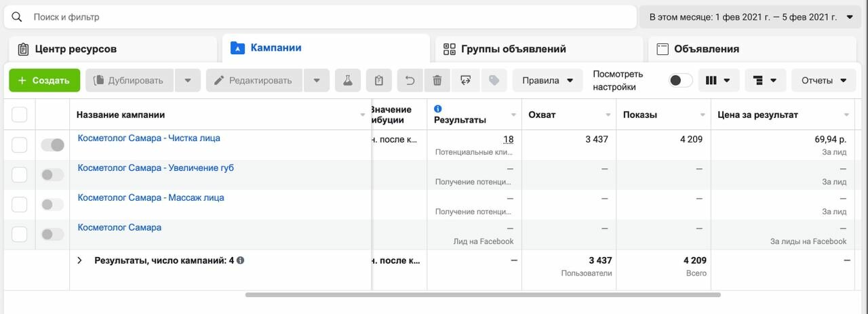Open campaign Косметолог Самара - Массаж лица
This screenshot has height=314, width=868.
pyautogui.click(x=151, y=198)
